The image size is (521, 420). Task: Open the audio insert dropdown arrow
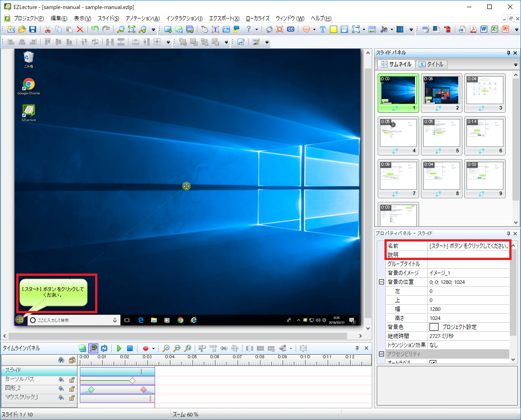pos(392,30)
